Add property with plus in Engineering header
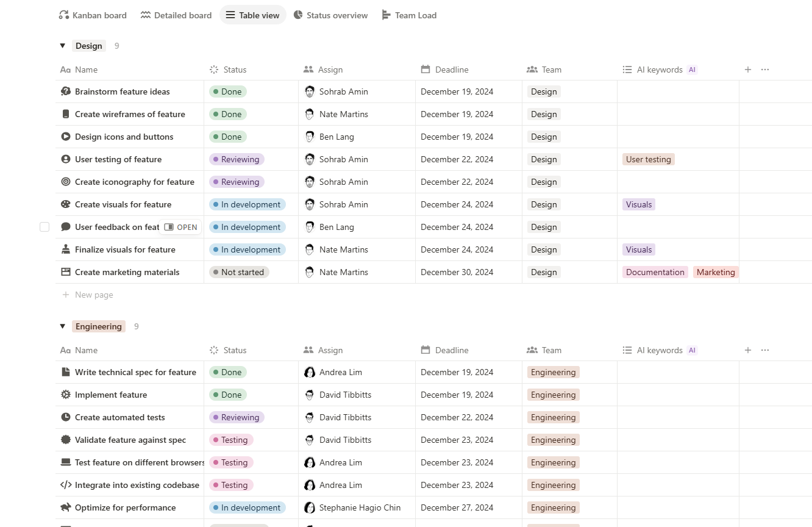This screenshot has height=527, width=812. point(748,350)
